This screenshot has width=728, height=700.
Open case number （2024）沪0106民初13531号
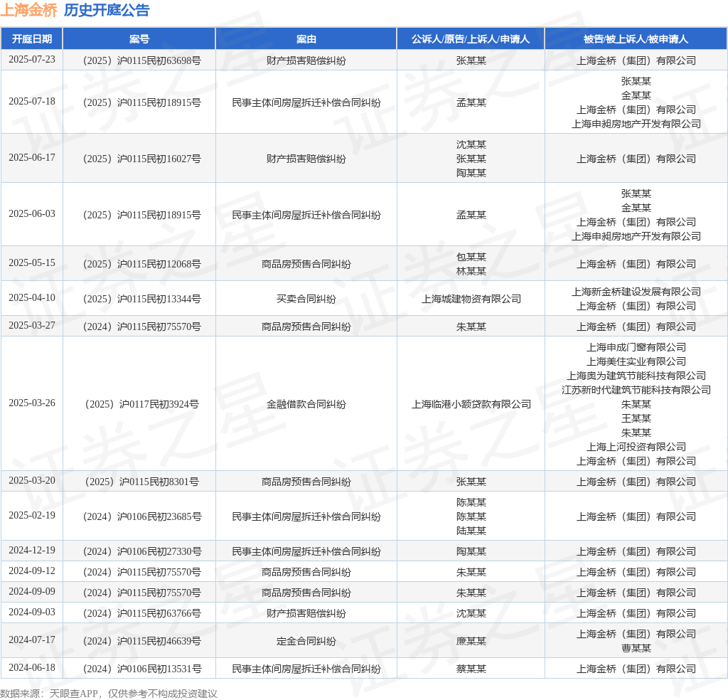(139, 669)
